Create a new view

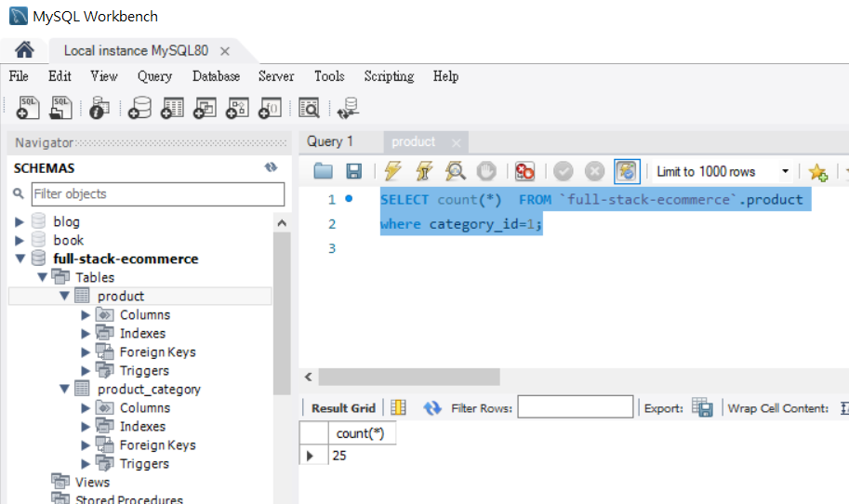tap(205, 107)
